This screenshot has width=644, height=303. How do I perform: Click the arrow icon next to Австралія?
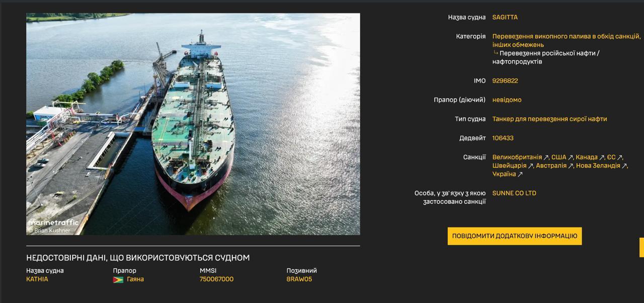tap(571, 166)
